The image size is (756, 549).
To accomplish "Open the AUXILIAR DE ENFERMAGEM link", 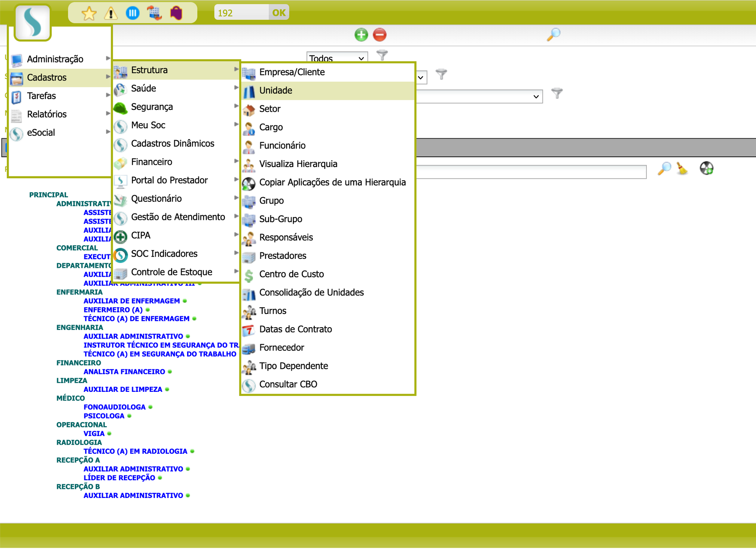I will [x=132, y=301].
